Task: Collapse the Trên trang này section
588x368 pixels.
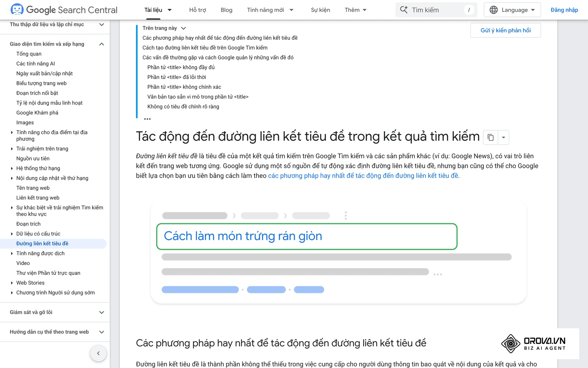Action: (183, 28)
